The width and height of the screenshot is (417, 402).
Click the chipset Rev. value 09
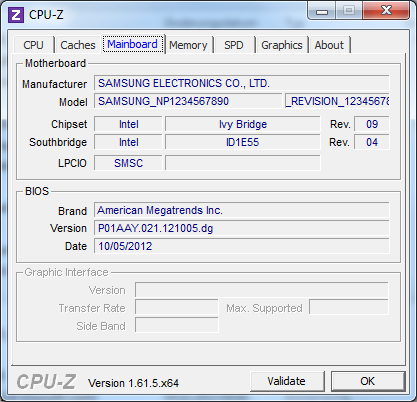(x=372, y=124)
